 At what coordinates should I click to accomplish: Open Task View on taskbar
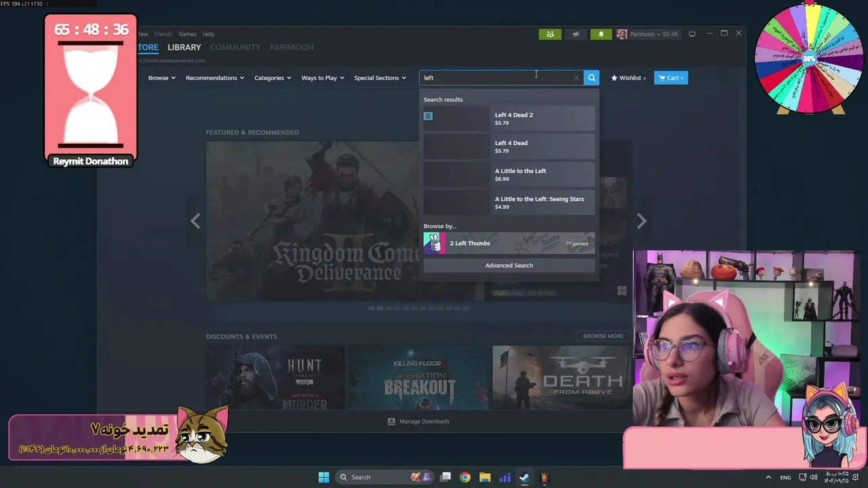(446, 477)
